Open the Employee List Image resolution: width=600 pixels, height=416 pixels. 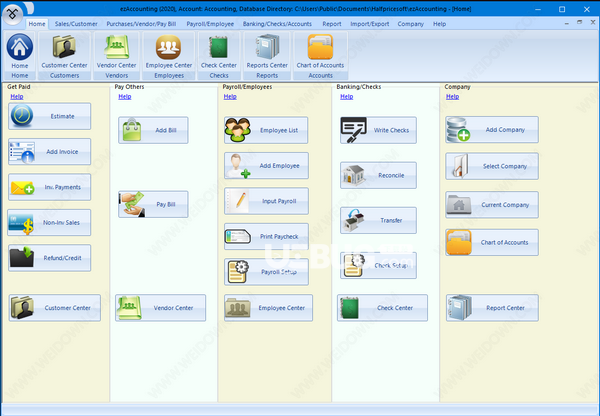[x=266, y=130]
